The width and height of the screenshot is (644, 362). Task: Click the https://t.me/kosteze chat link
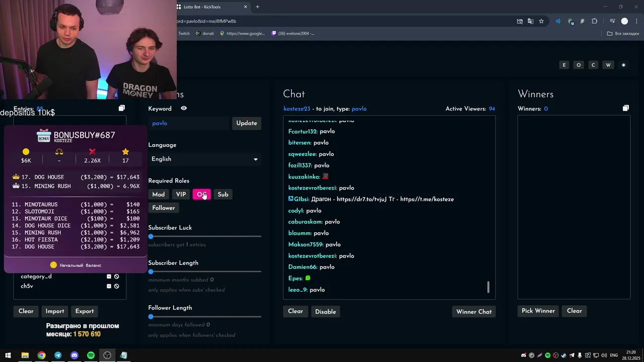427,199
